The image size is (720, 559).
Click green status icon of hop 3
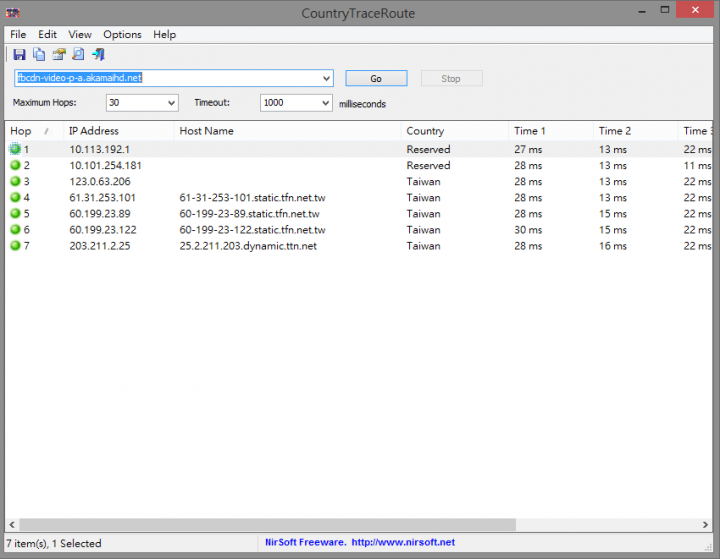click(15, 181)
